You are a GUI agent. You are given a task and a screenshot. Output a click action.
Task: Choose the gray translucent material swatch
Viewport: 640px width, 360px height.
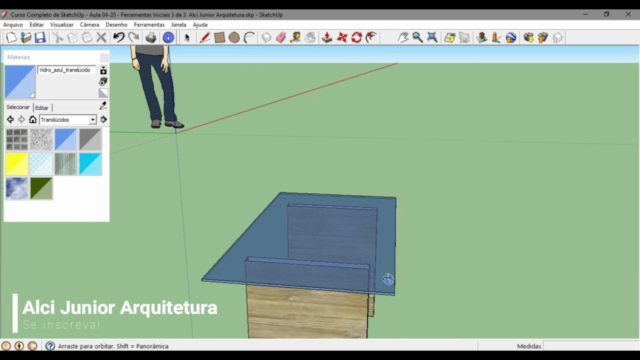pyautogui.click(x=90, y=140)
